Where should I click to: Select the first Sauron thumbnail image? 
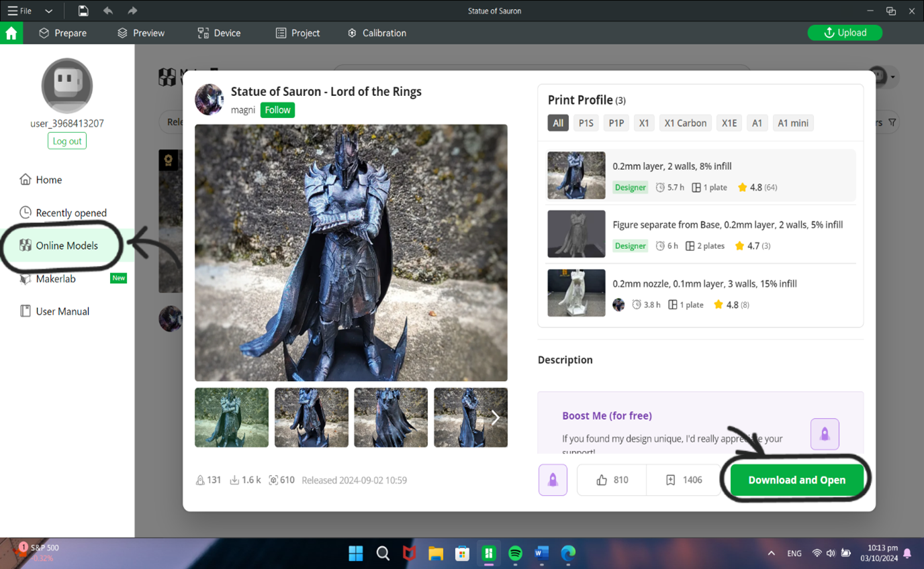tap(232, 417)
